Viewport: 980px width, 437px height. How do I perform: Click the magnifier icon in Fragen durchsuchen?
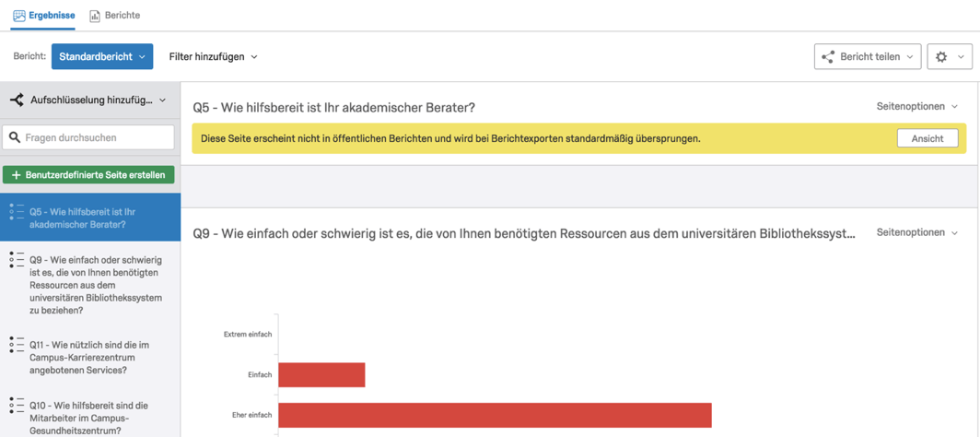tap(16, 137)
